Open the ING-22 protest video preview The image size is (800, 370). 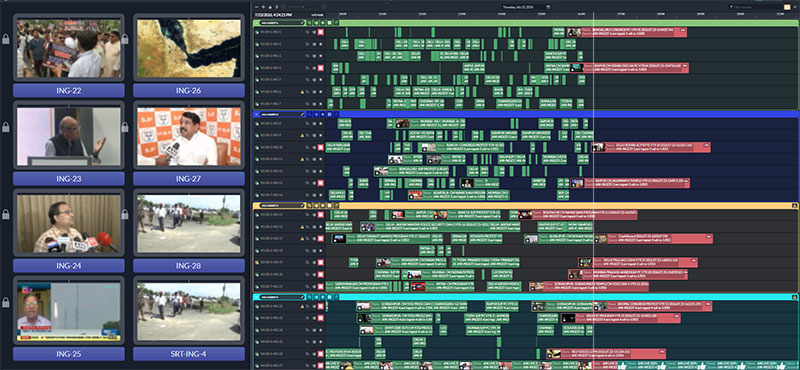click(x=69, y=48)
